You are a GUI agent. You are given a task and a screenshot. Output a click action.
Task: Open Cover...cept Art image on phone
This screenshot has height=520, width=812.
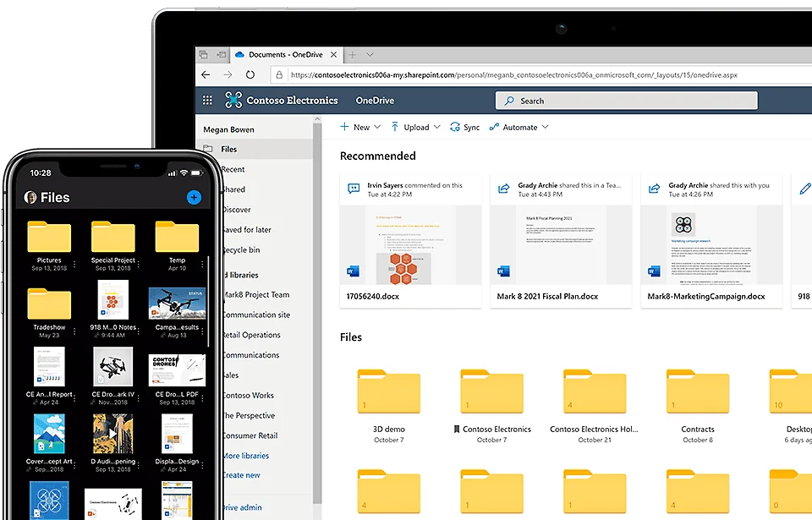pos(49,434)
